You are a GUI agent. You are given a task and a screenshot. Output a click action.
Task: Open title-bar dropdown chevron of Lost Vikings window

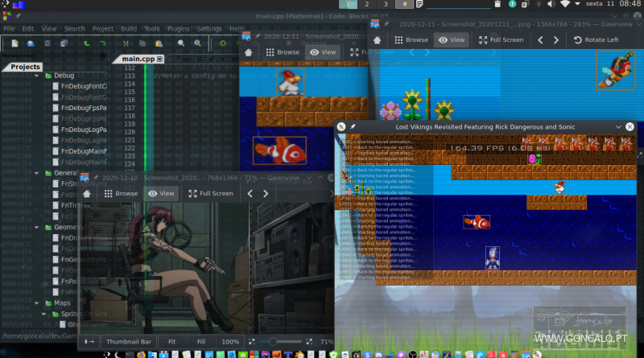coord(618,127)
